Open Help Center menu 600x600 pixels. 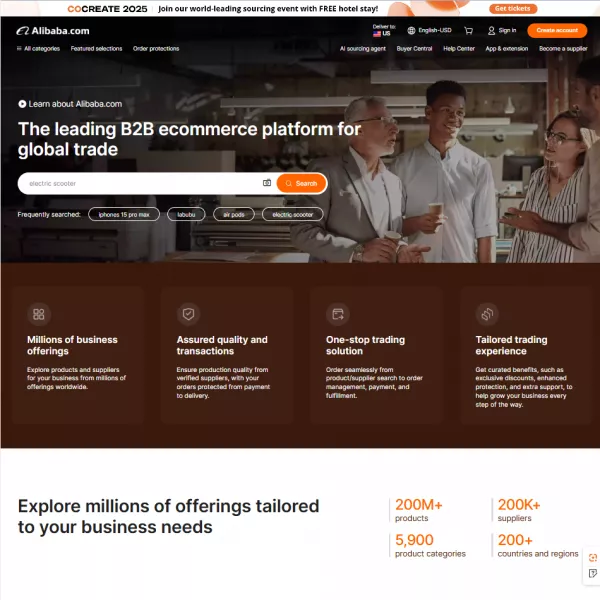click(x=459, y=49)
